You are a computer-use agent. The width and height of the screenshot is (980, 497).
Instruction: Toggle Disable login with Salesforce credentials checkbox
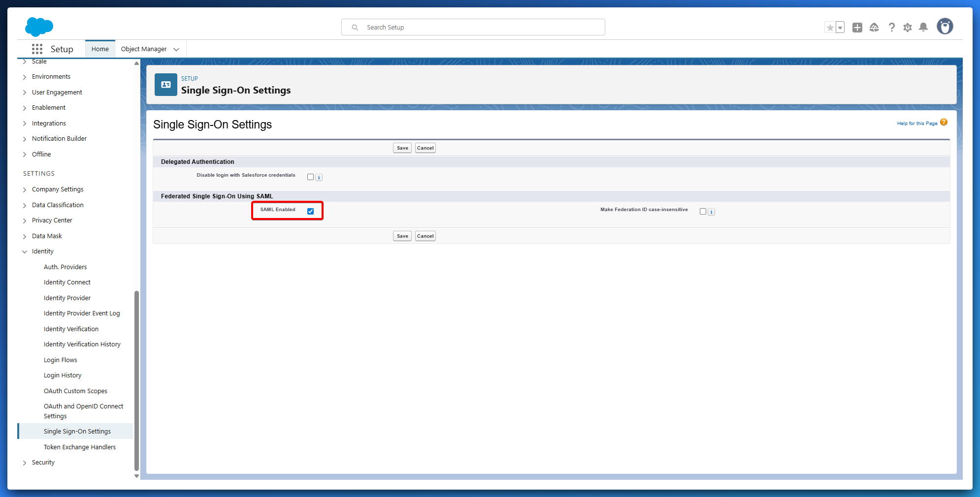coord(310,177)
